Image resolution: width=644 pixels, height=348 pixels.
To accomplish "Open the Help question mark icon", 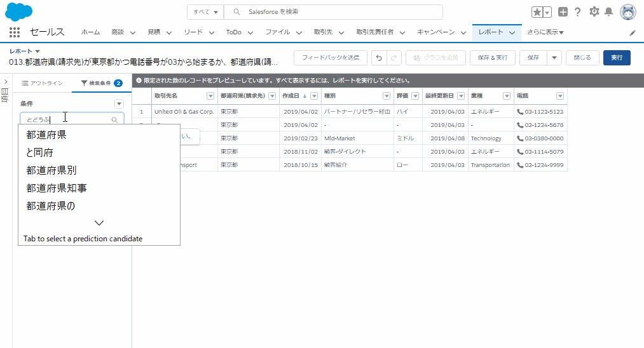I will coord(577,12).
